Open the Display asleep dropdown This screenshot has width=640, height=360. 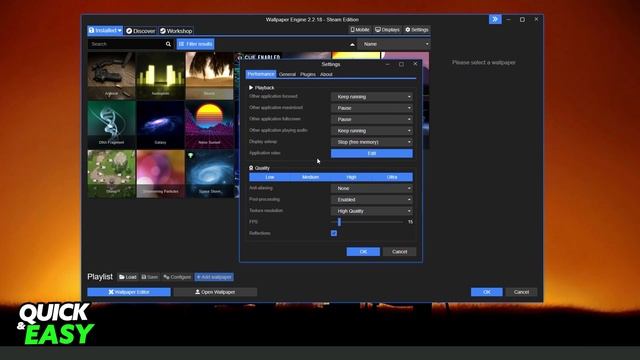pos(372,142)
